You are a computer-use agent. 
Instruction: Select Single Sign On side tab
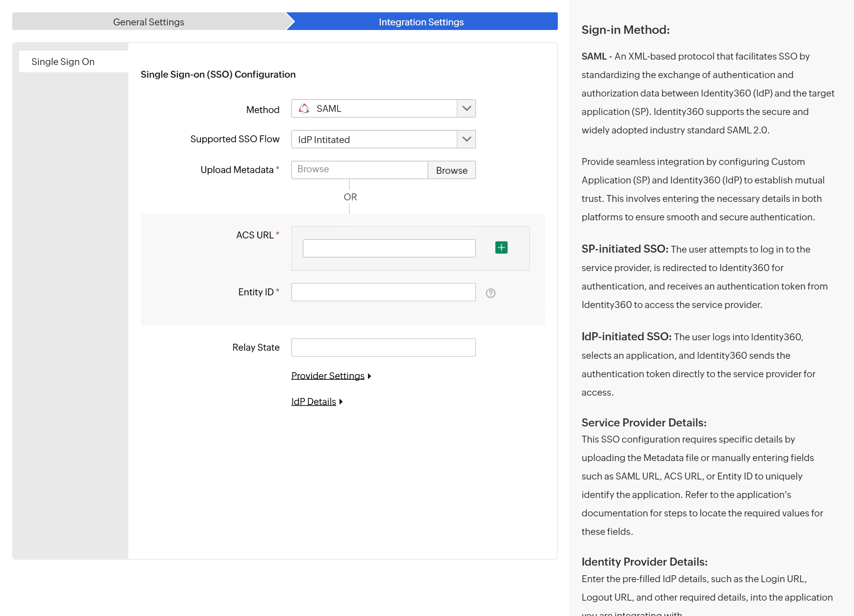click(x=73, y=62)
